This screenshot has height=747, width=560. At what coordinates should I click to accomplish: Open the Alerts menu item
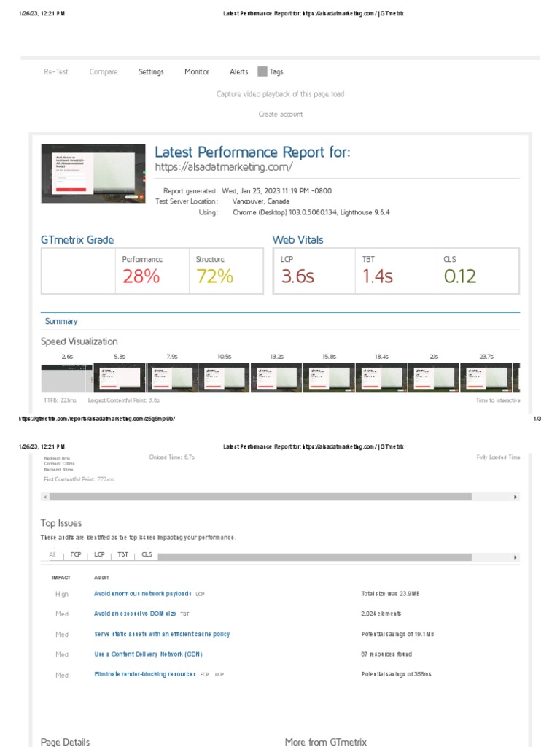(x=238, y=72)
